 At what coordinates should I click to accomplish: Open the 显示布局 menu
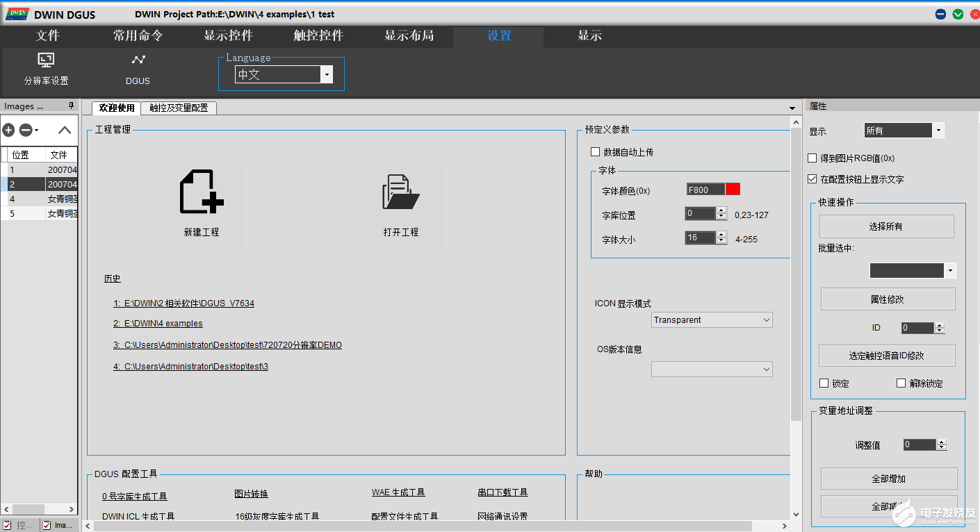point(409,36)
